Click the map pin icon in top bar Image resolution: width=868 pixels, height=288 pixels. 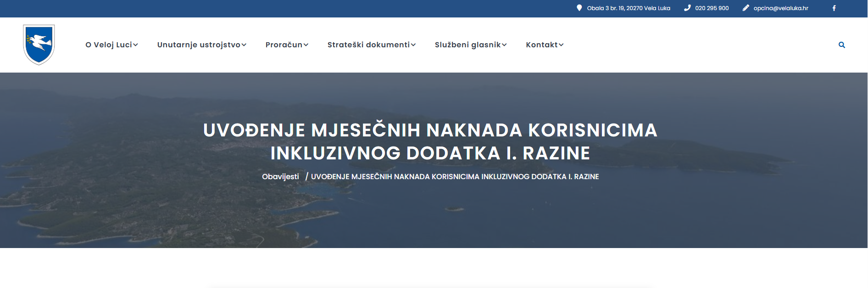click(x=579, y=8)
